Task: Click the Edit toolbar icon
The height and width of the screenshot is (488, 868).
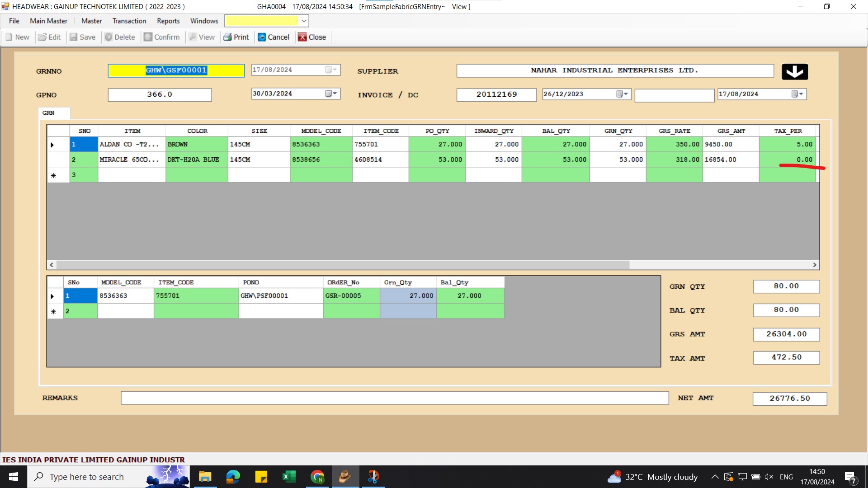Action: (x=42, y=37)
